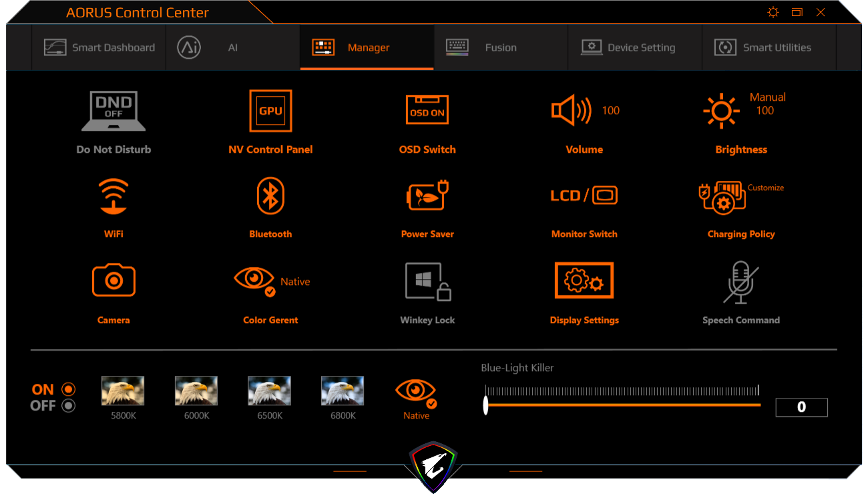
Task: Toggle the WiFi icon
Action: tap(114, 196)
